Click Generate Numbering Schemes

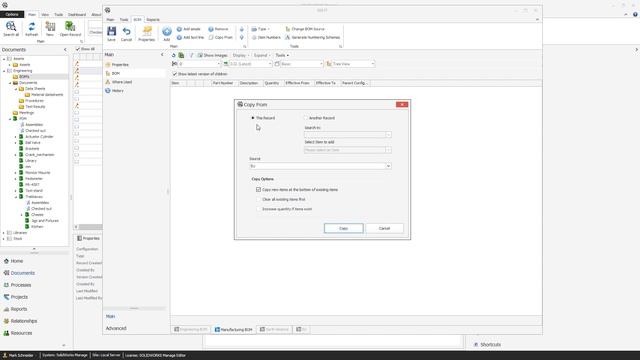[312, 37]
